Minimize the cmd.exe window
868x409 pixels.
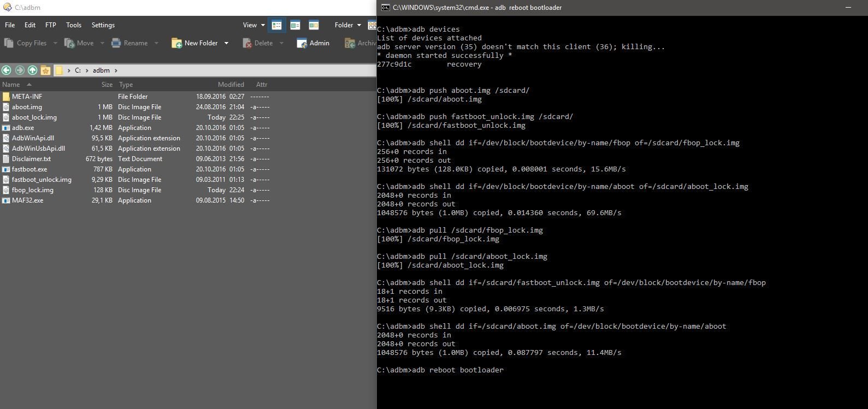(x=848, y=8)
